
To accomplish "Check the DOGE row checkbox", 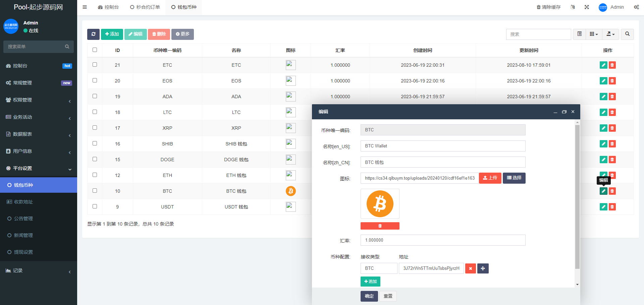I will pyautogui.click(x=95, y=159).
